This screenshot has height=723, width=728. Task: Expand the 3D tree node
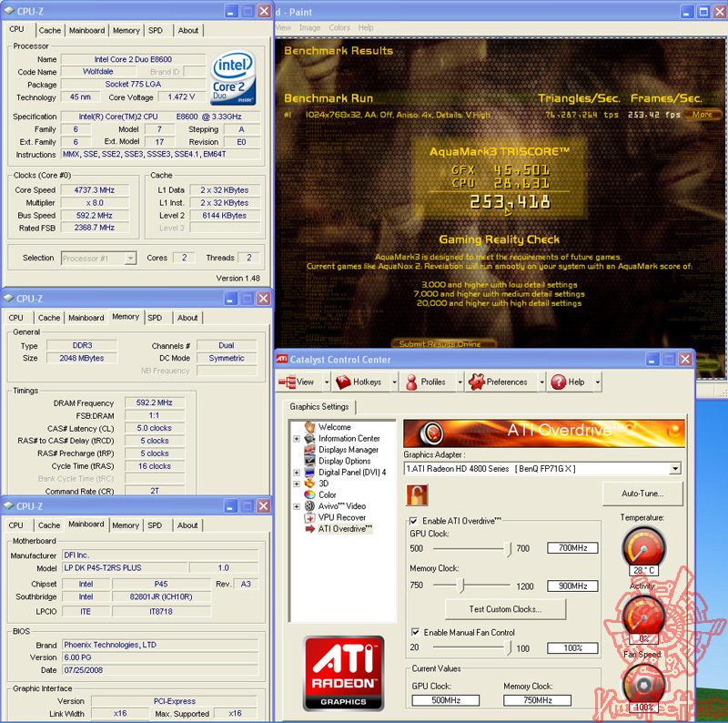pyautogui.click(x=297, y=484)
